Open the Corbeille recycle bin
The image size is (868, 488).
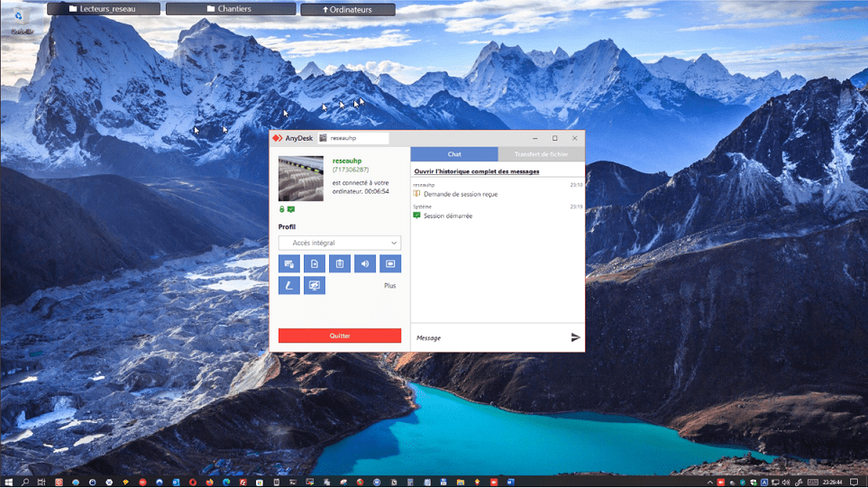coord(21,23)
